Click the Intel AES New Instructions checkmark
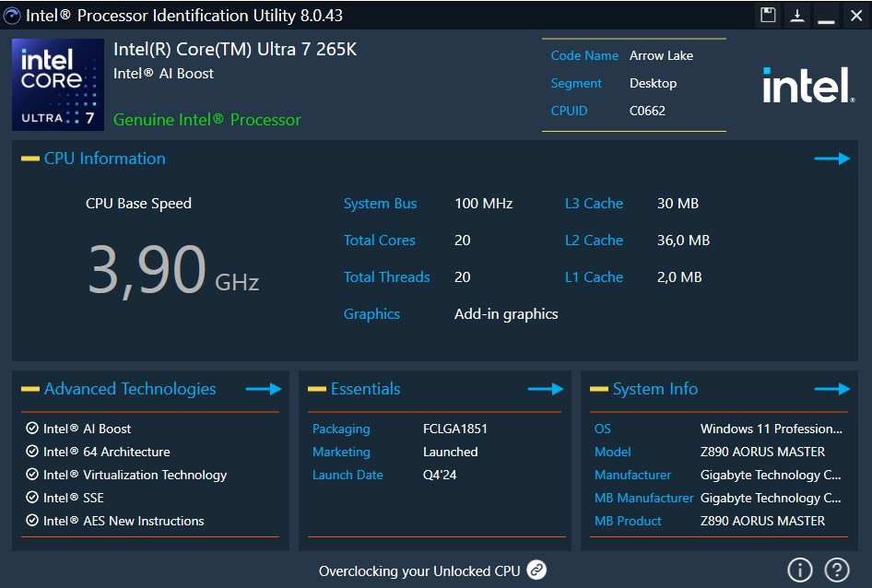This screenshot has width=872, height=588. point(32,521)
